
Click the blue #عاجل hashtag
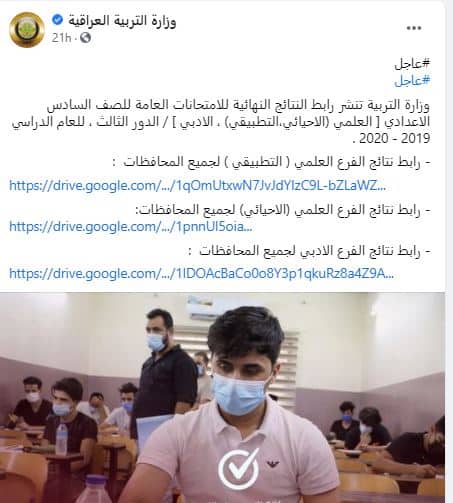[412, 81]
